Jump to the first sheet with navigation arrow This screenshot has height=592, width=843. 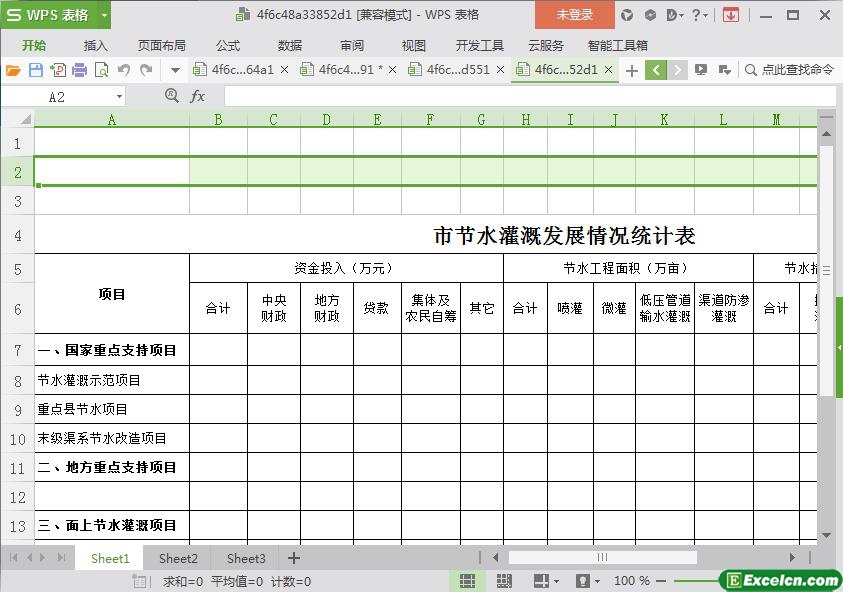point(13,558)
